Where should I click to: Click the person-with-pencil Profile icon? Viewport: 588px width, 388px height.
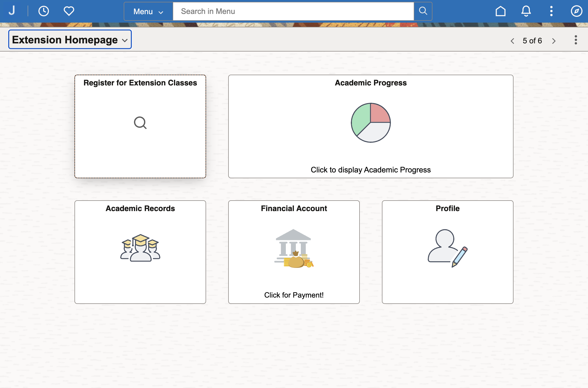coord(447,248)
